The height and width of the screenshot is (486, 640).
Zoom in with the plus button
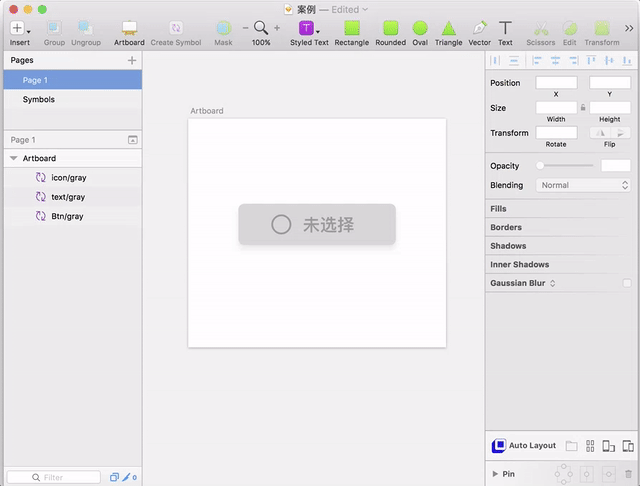tap(277, 28)
